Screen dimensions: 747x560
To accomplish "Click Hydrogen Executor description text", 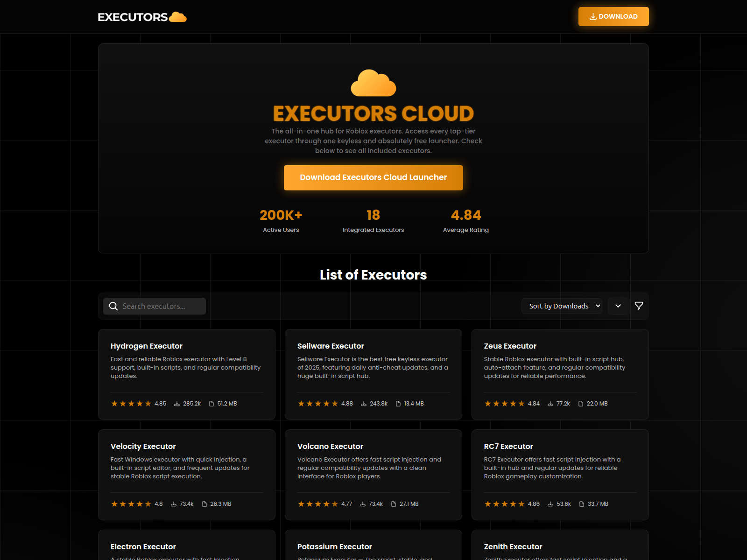I will click(186, 368).
